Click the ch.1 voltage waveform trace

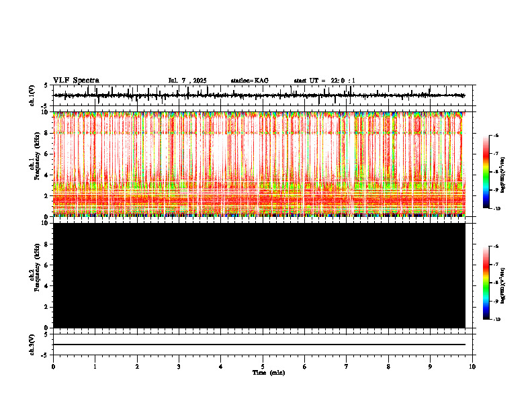point(259,95)
